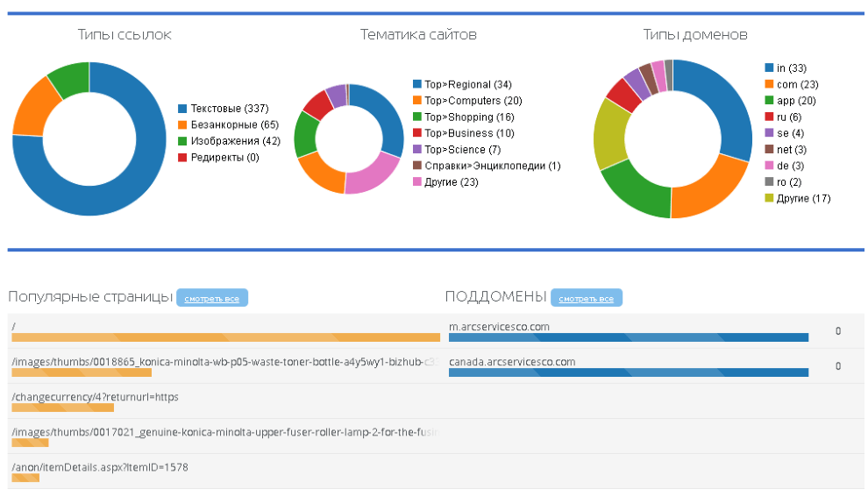Open the /anon/itemDetails.aspx?ItemID=1578 page
The width and height of the screenshot is (868, 496).
pyautogui.click(x=100, y=467)
